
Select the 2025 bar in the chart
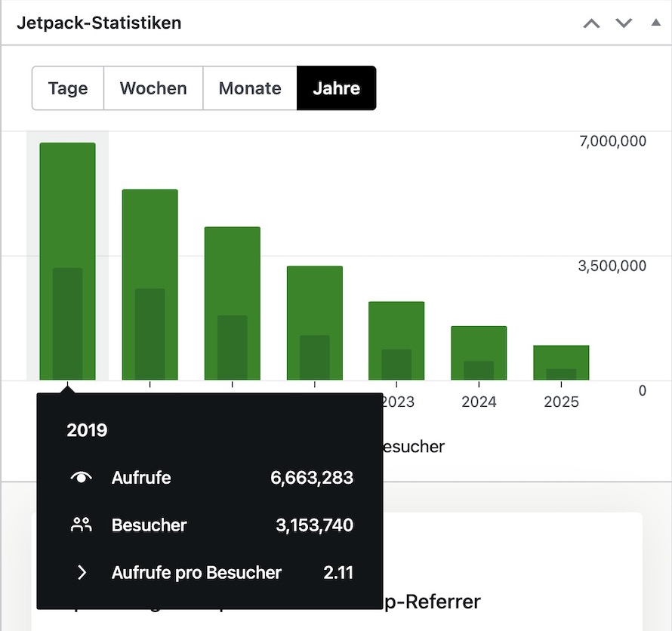pyautogui.click(x=561, y=362)
